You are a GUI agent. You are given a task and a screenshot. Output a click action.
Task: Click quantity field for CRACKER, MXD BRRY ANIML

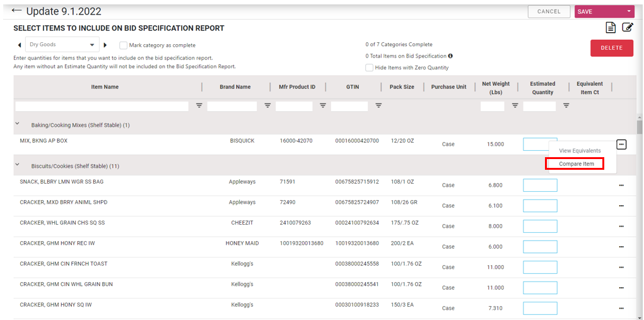pyautogui.click(x=540, y=206)
